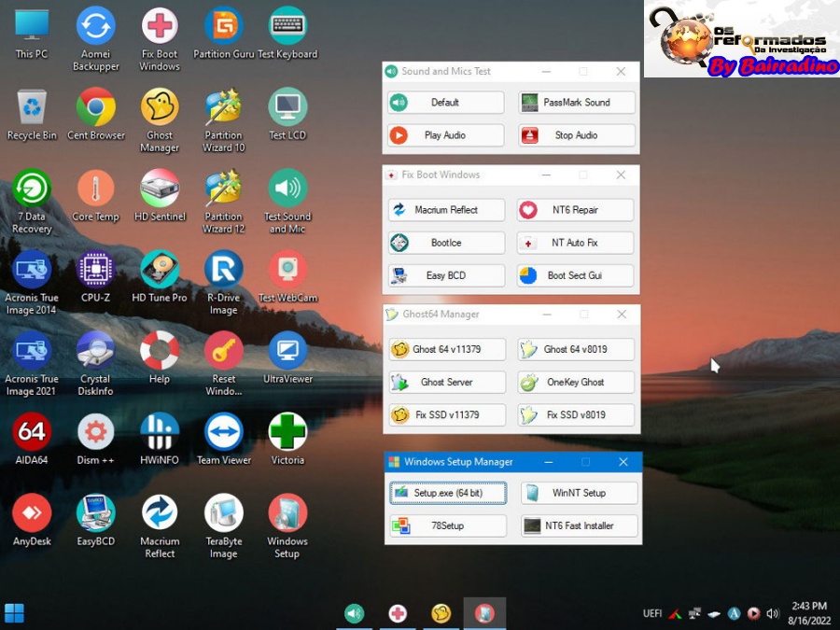This screenshot has width=840, height=630.
Task: Click the Ghost Server button
Action: 447,382
